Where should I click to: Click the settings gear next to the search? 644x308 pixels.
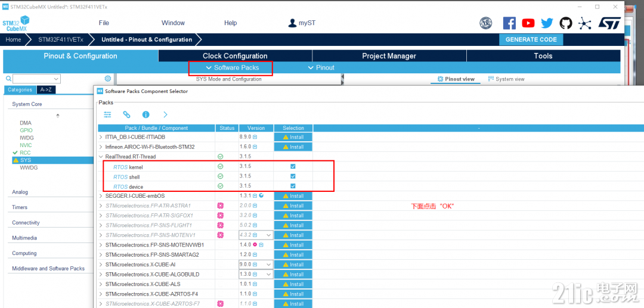[107, 78]
